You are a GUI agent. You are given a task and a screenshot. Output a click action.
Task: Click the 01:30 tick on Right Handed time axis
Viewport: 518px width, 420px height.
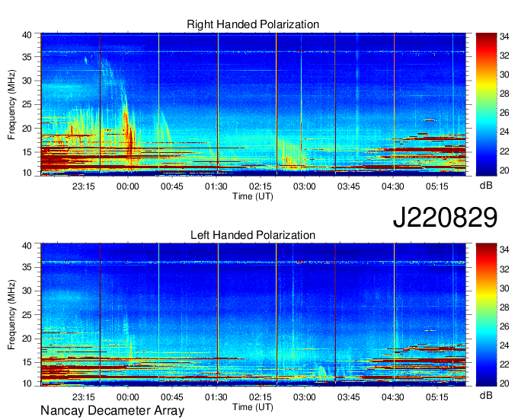(216, 186)
